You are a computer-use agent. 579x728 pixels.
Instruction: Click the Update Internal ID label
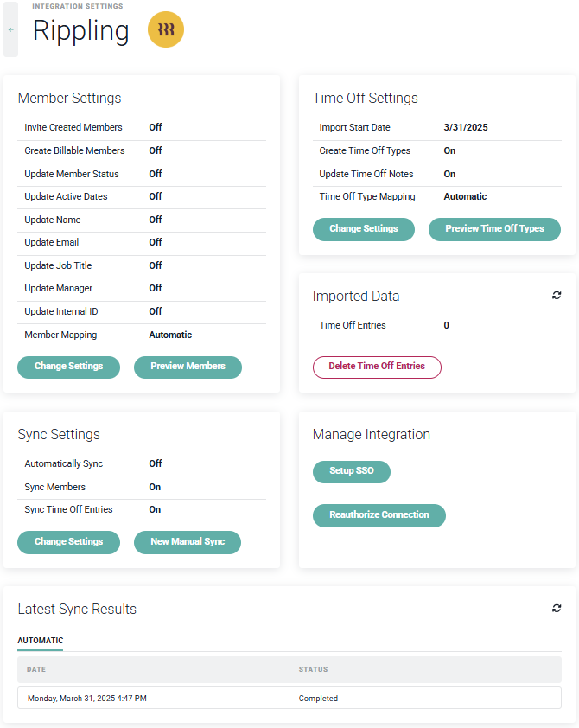point(61,311)
